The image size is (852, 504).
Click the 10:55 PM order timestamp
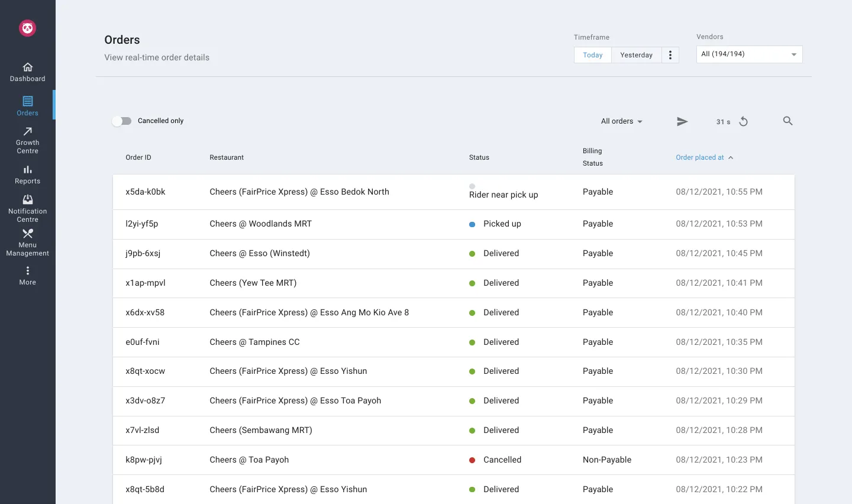pyautogui.click(x=719, y=192)
